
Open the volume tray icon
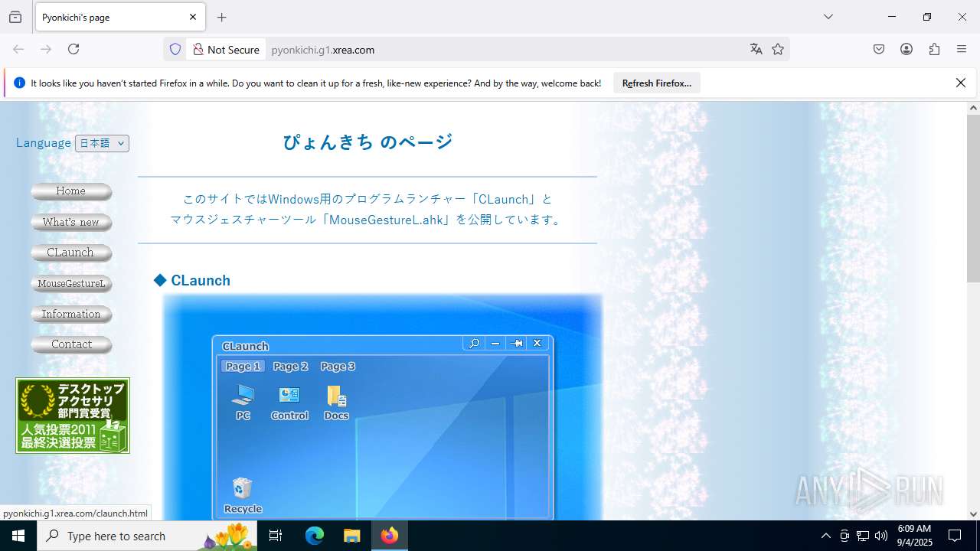[881, 536]
